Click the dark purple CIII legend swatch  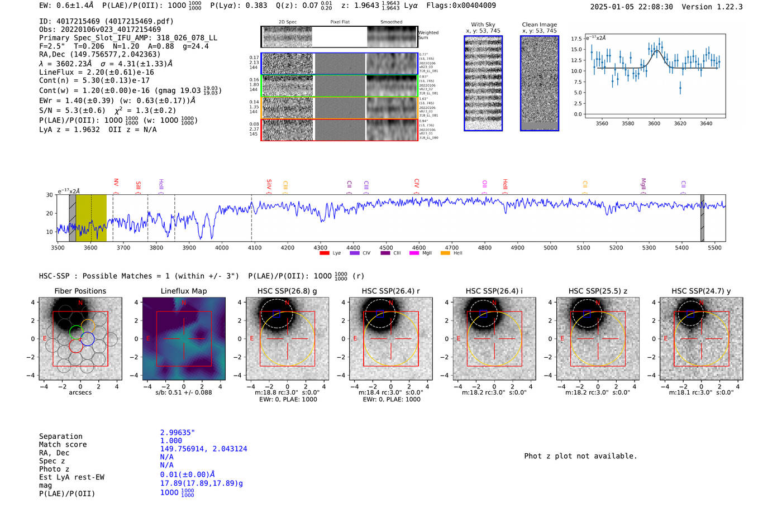[x=385, y=253]
